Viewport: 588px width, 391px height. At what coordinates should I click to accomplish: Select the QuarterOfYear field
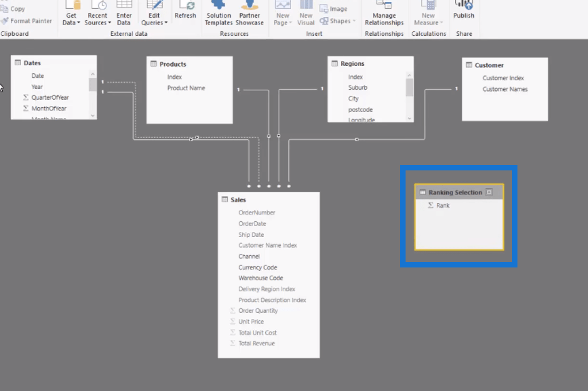(50, 98)
